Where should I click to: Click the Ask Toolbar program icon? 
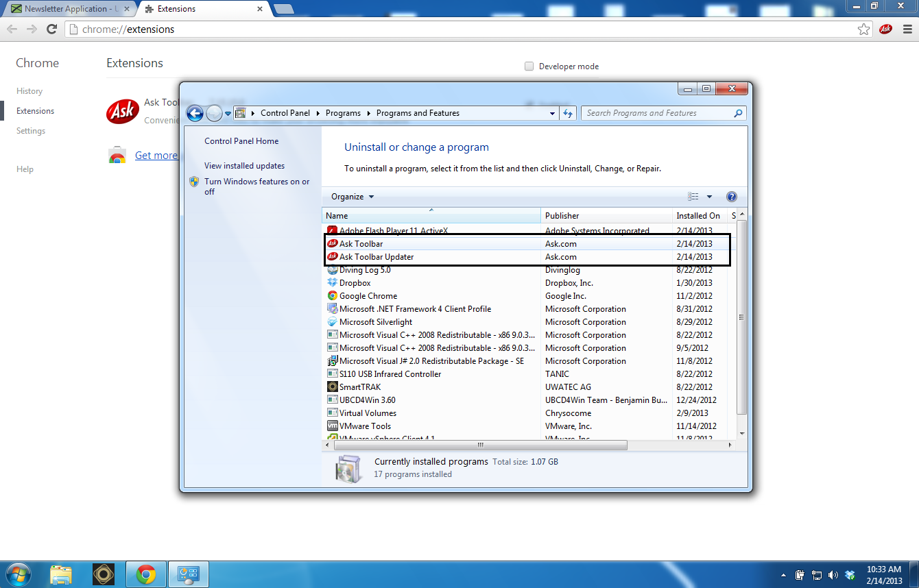pyautogui.click(x=333, y=244)
